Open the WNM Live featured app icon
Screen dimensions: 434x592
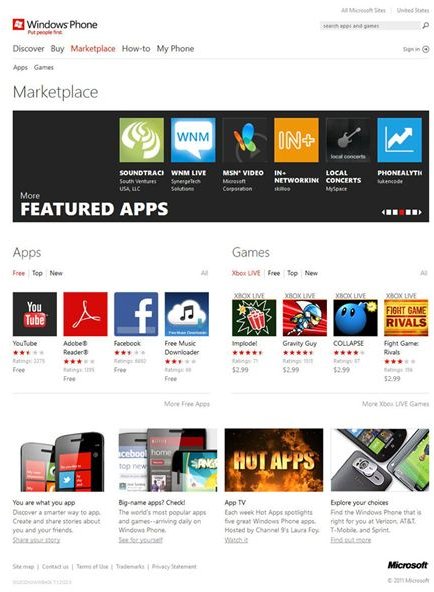[x=193, y=140]
